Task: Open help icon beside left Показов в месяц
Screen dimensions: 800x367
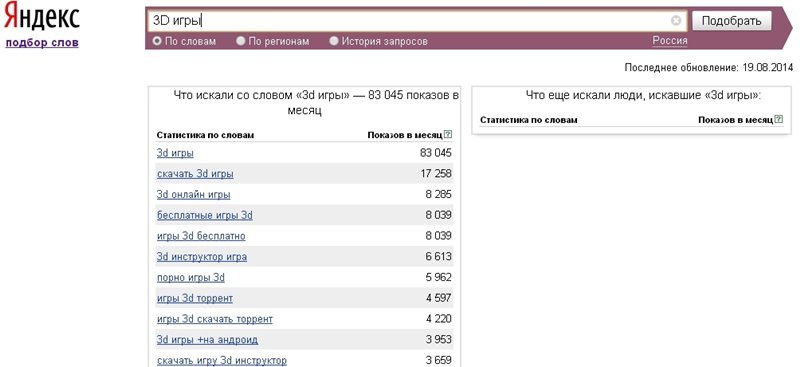Action: (448, 135)
